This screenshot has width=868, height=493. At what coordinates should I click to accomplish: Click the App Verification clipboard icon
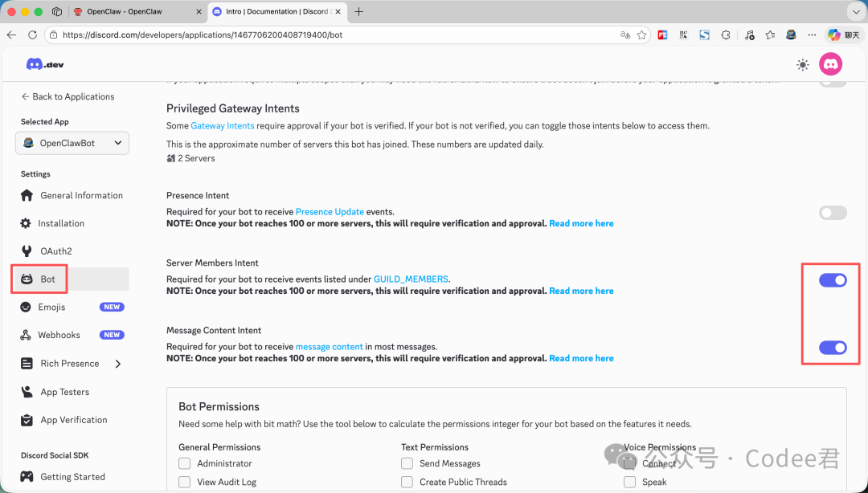coord(27,420)
